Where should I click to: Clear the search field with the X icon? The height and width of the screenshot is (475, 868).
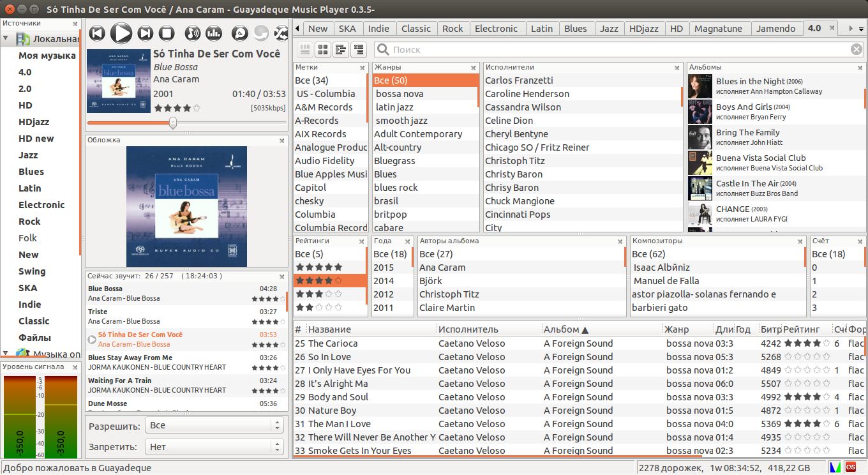click(x=856, y=50)
